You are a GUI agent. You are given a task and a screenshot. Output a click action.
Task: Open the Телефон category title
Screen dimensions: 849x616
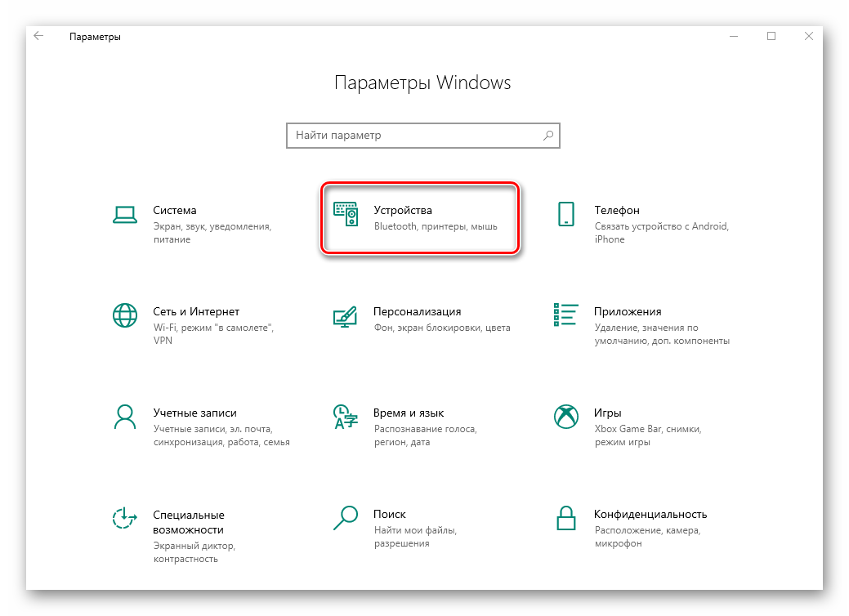(617, 210)
